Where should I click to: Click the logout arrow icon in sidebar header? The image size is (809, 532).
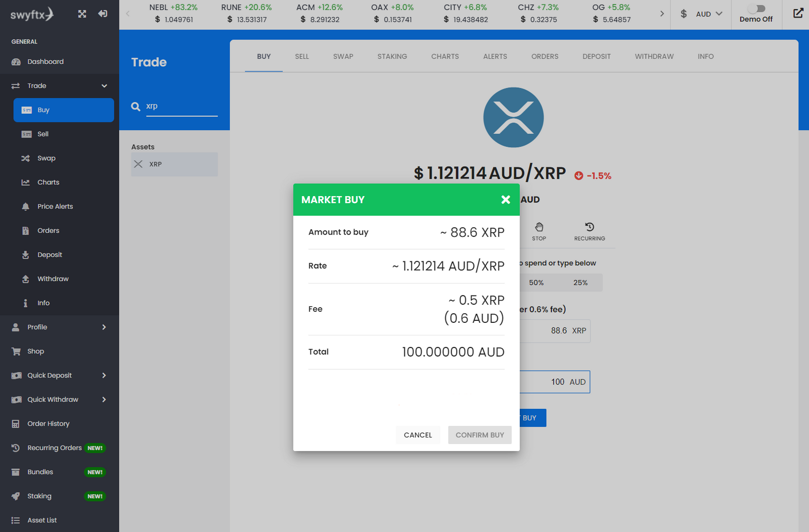(103, 14)
